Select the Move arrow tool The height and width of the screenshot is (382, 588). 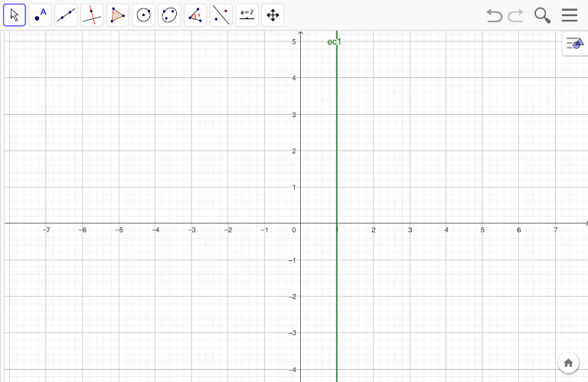tap(15, 15)
